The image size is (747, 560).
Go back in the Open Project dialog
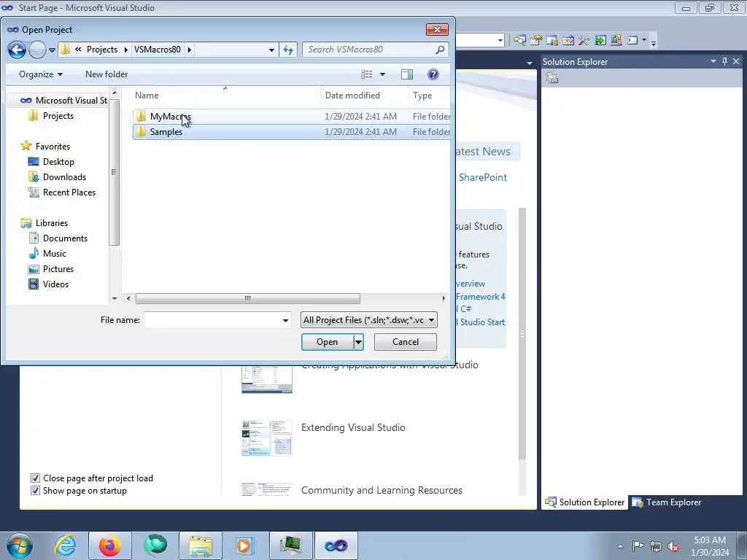tap(17, 50)
